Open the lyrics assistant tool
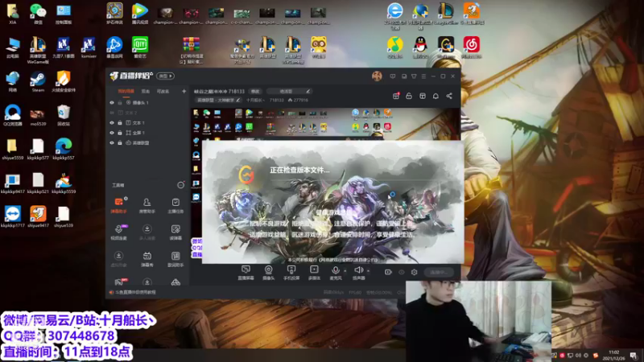 (175, 258)
